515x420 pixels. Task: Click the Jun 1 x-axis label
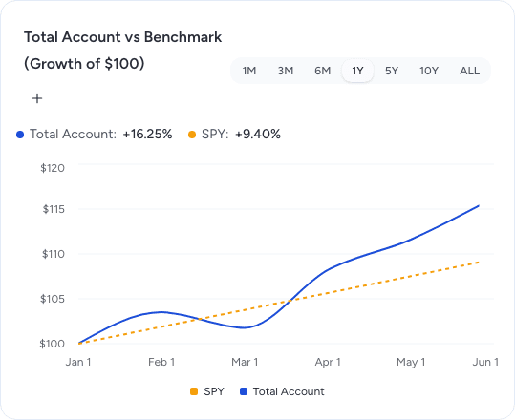coord(485,362)
